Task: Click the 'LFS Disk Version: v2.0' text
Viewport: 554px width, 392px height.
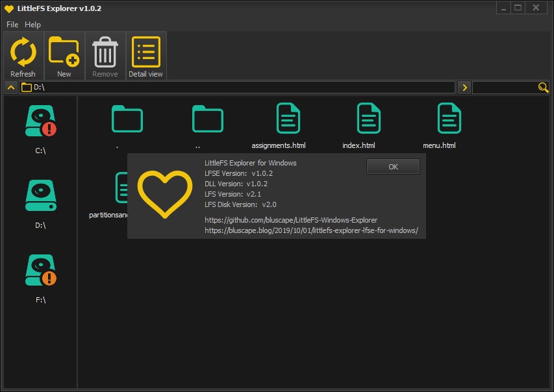Action: (x=240, y=204)
